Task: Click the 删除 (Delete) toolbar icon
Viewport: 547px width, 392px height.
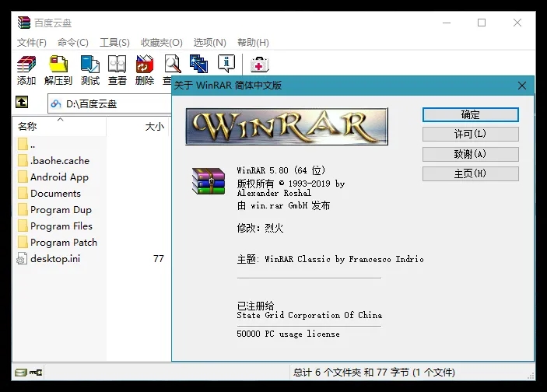Action: (x=145, y=70)
